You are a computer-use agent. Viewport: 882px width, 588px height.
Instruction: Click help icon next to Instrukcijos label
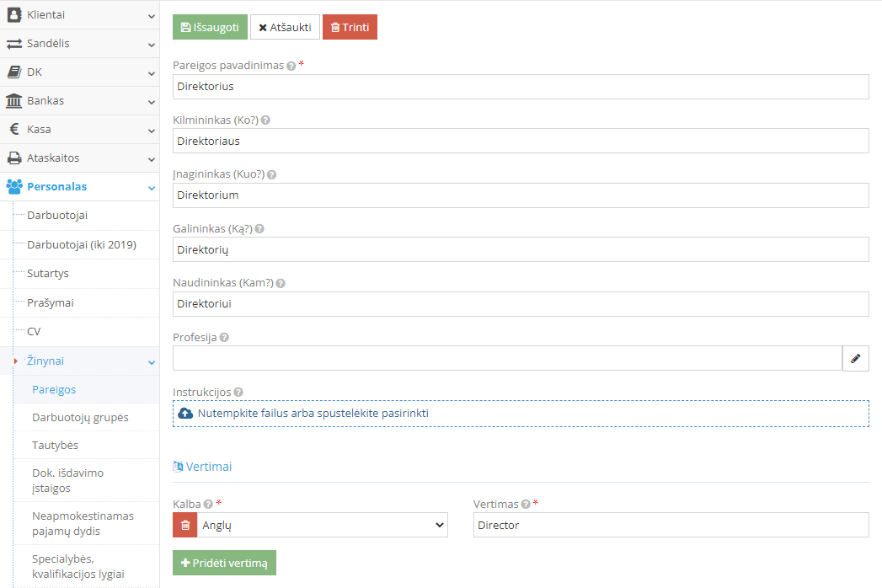click(x=238, y=393)
